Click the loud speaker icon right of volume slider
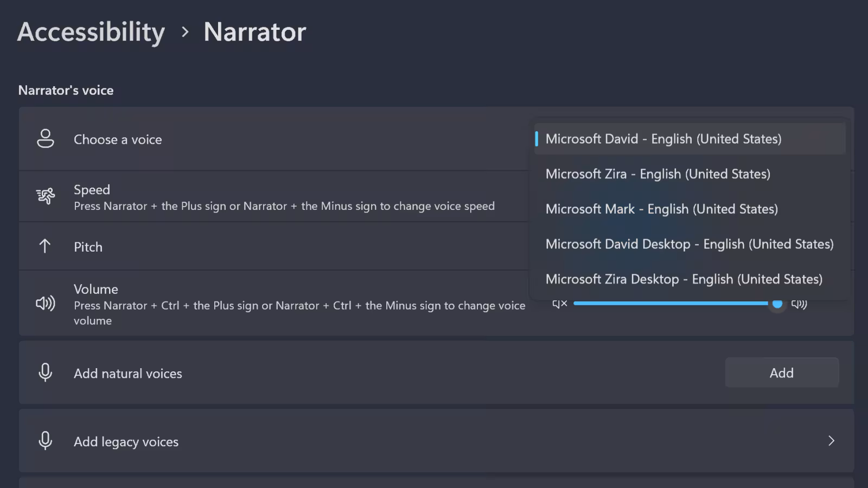Viewport: 868px width, 488px height. click(x=799, y=304)
